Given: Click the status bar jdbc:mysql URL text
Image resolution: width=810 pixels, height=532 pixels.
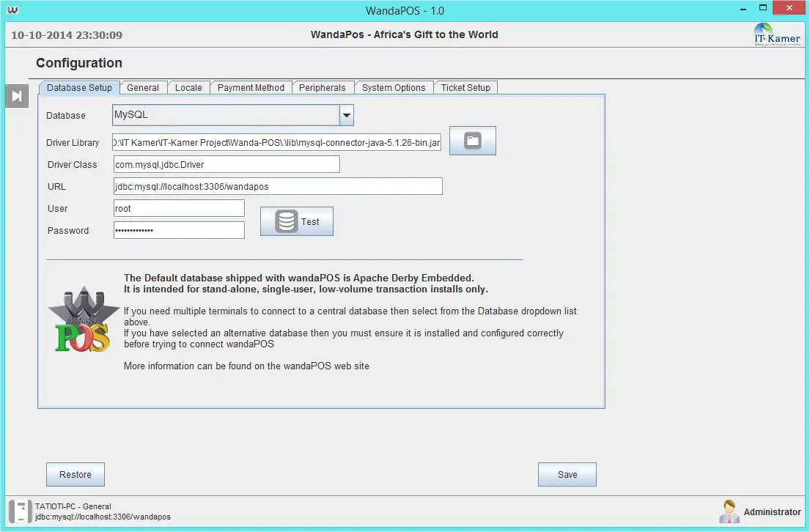Looking at the screenshot, I should coord(103,517).
